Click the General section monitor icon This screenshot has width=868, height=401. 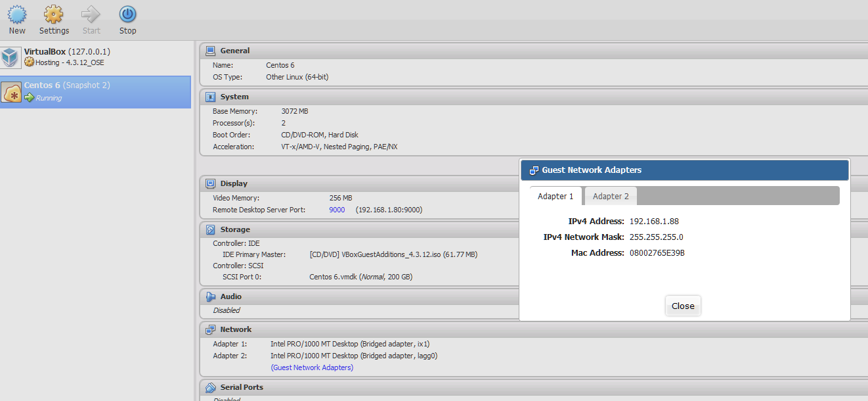[x=210, y=51]
